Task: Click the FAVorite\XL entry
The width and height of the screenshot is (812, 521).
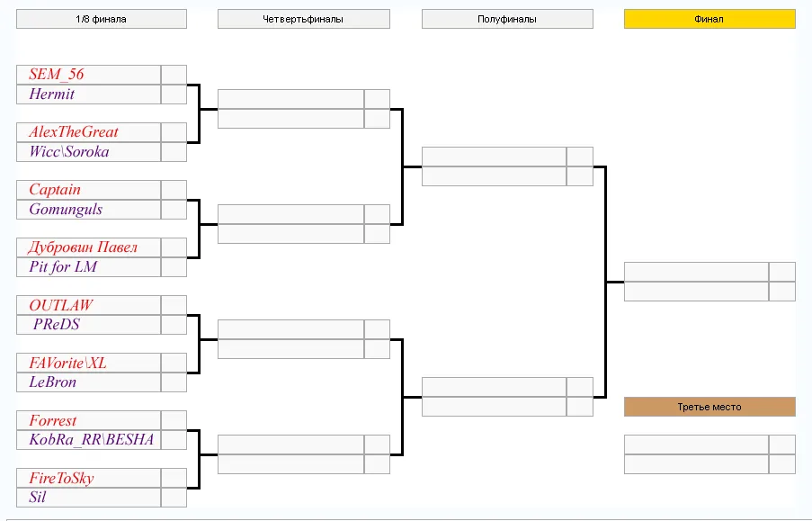Action: pyautogui.click(x=67, y=363)
